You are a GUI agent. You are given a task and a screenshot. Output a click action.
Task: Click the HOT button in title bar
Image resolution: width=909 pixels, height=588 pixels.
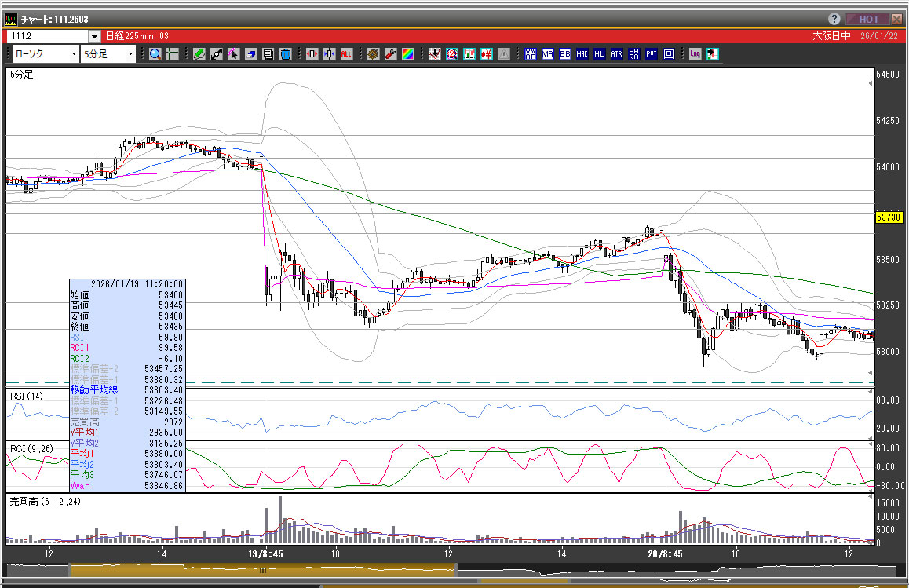tap(868, 19)
